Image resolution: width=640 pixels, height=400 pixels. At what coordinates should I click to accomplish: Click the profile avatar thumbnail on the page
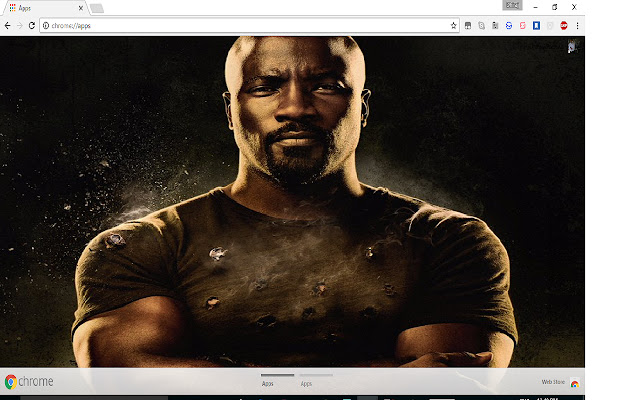pos(572,47)
